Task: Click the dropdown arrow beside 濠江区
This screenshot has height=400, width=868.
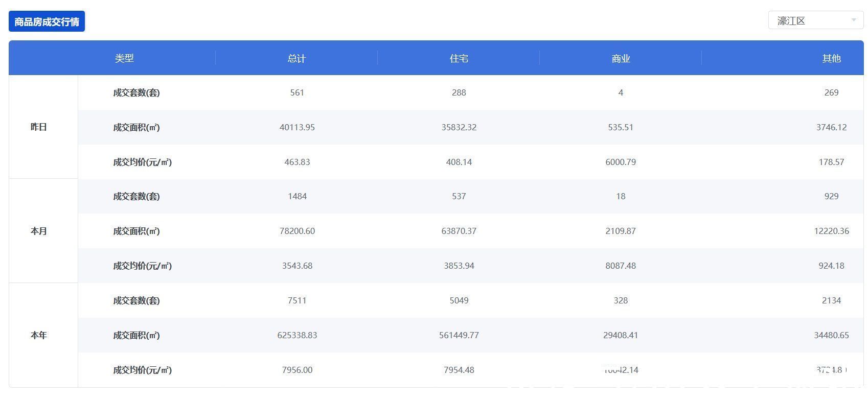Action: pos(853,20)
